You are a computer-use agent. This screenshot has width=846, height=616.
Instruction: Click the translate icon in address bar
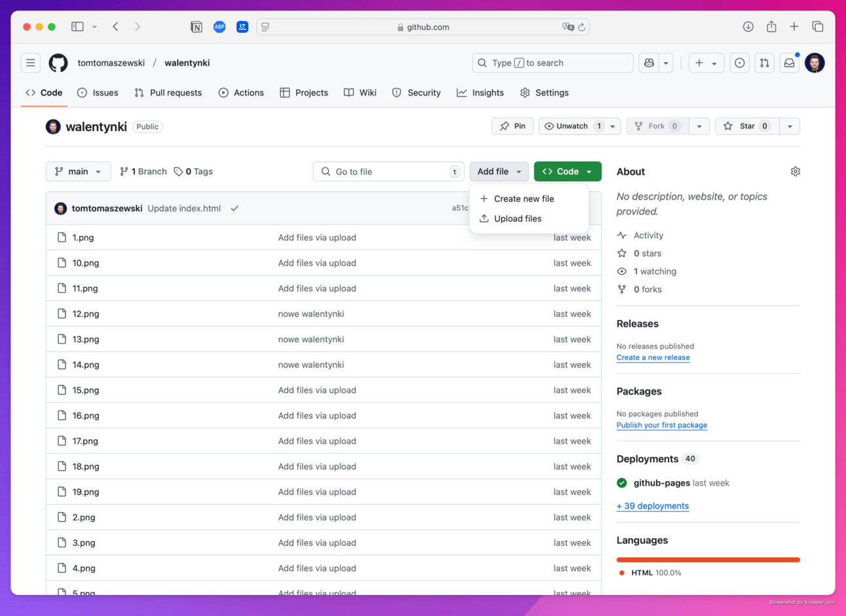point(568,27)
